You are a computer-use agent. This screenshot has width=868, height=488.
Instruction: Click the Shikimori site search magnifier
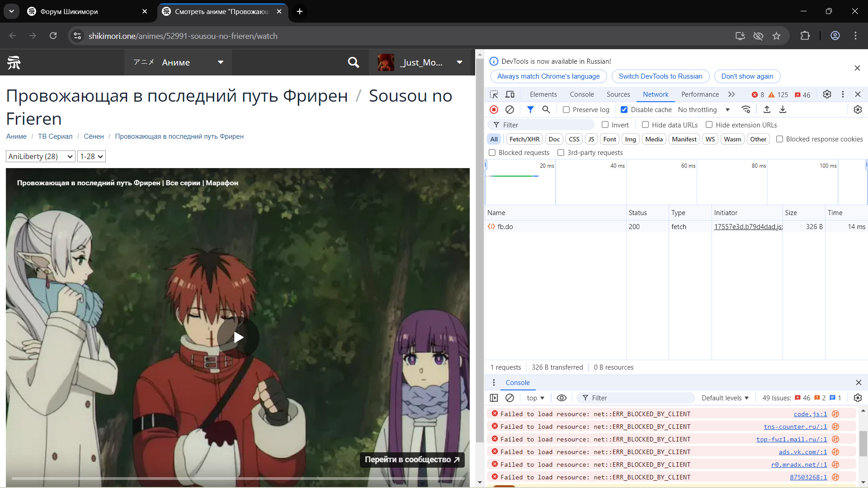[354, 62]
